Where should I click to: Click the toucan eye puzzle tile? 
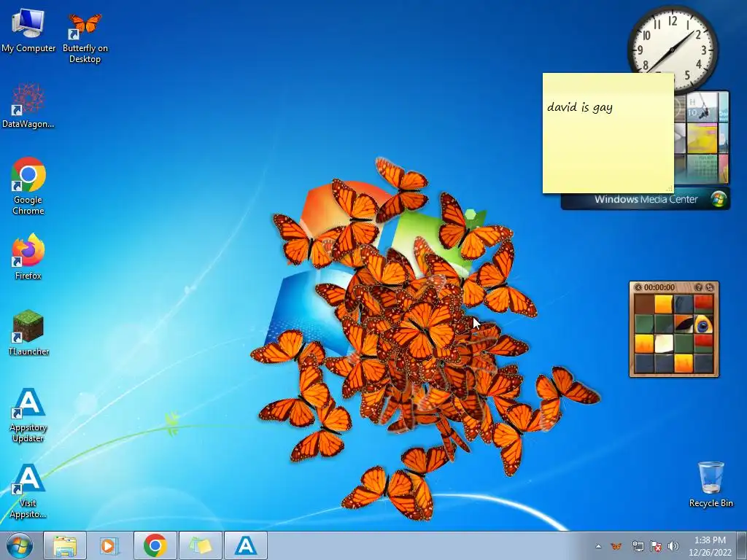703,324
